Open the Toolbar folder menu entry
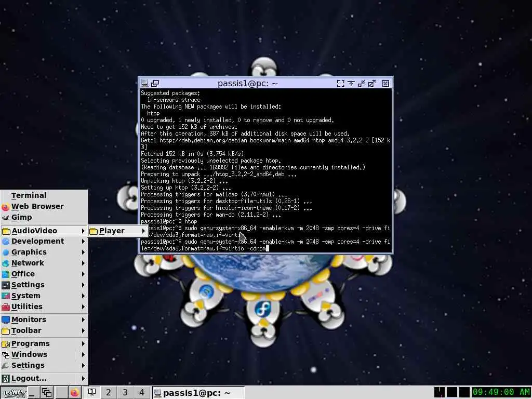Image resolution: width=532 pixels, height=399 pixels. pyautogui.click(x=44, y=330)
